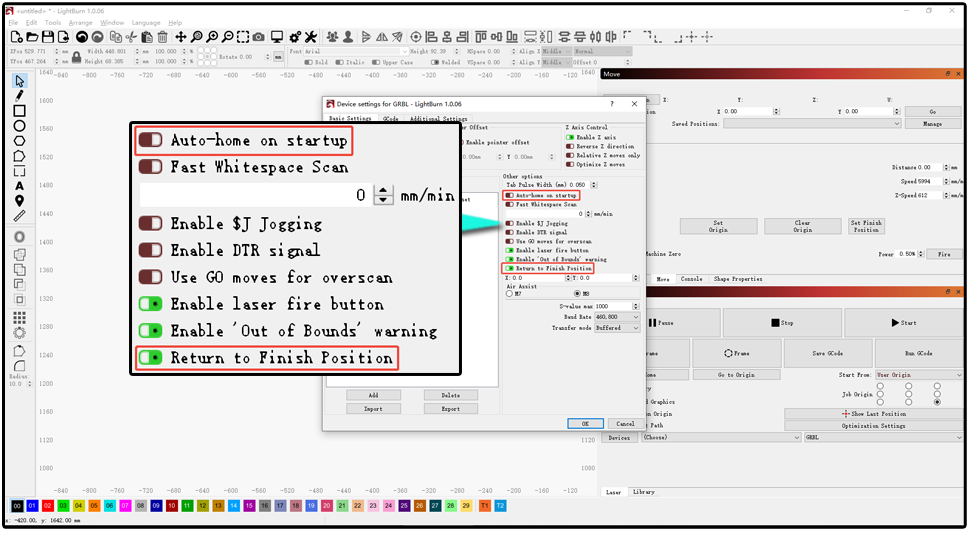Open the Baud Rate dropdown
Screen dimensions: 970x533
[x=617, y=317]
